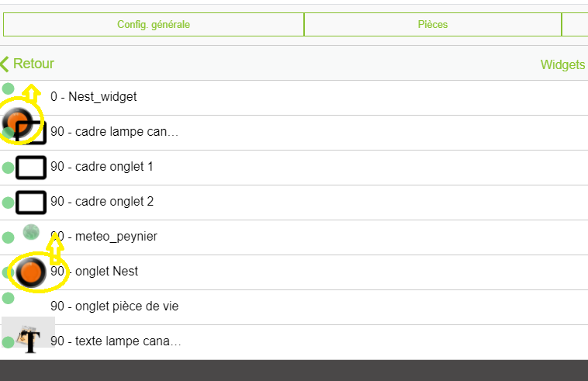Choose the 90 - cadre onglet 2 entry

[x=102, y=202]
